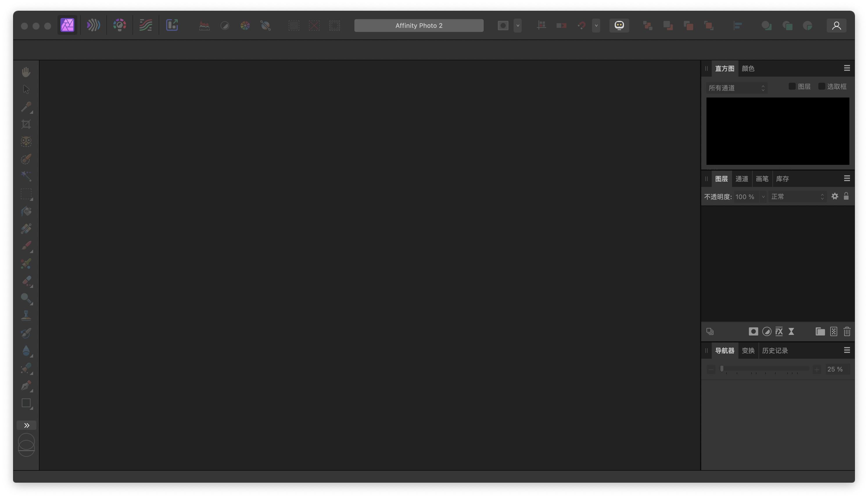Open the 正常 blend mode dropdown

(x=797, y=196)
